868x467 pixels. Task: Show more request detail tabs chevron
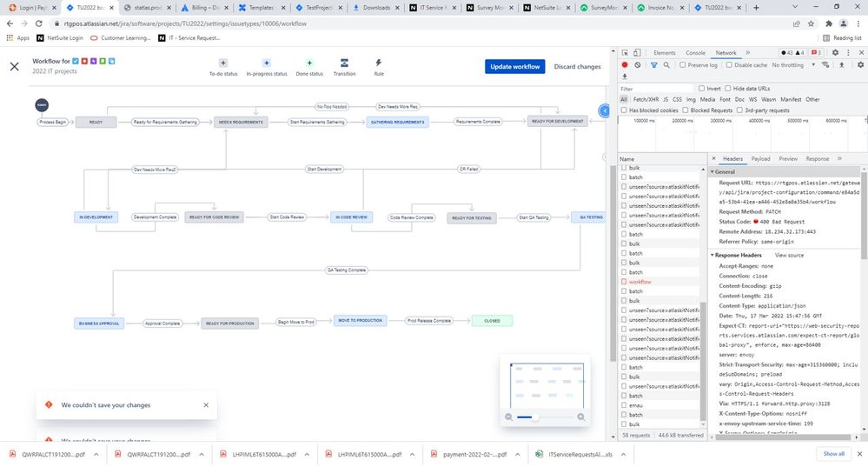[840, 158]
